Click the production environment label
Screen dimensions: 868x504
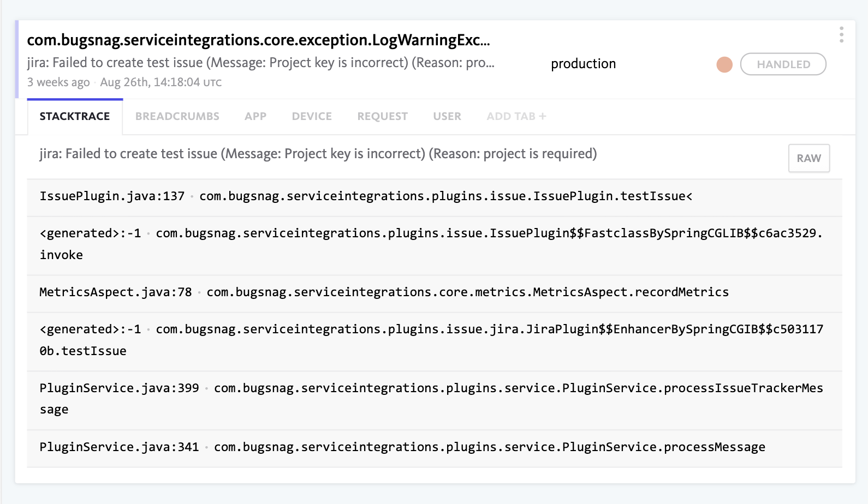coord(583,64)
